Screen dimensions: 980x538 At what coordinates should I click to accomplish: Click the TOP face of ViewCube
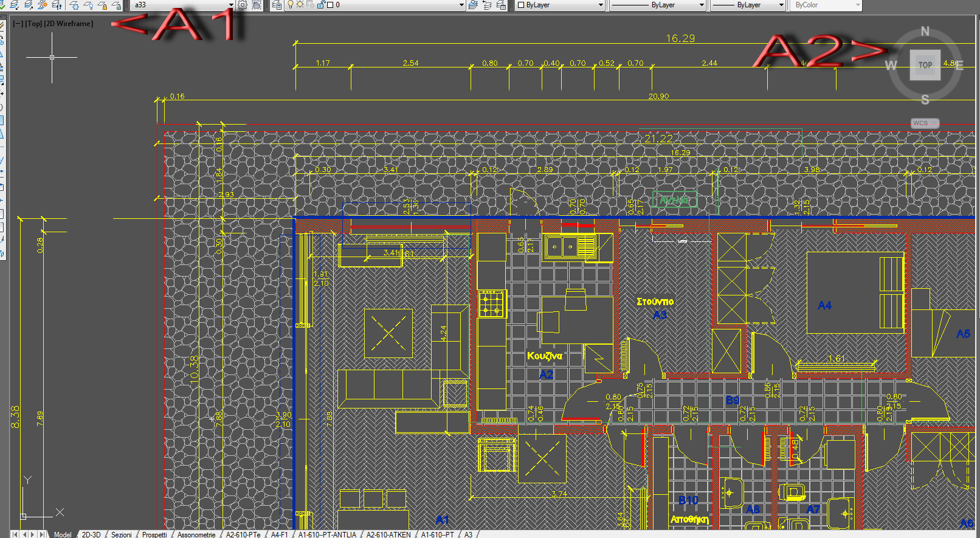(925, 65)
